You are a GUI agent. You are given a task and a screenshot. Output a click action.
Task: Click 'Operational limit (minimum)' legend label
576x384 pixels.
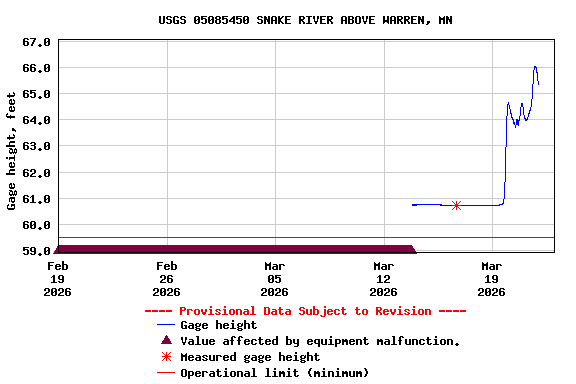274,373
